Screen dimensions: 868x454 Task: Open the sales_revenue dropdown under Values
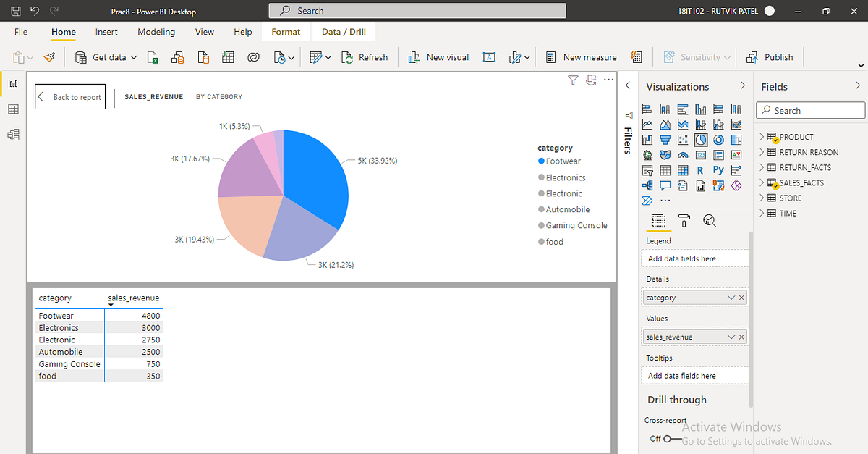click(x=732, y=336)
